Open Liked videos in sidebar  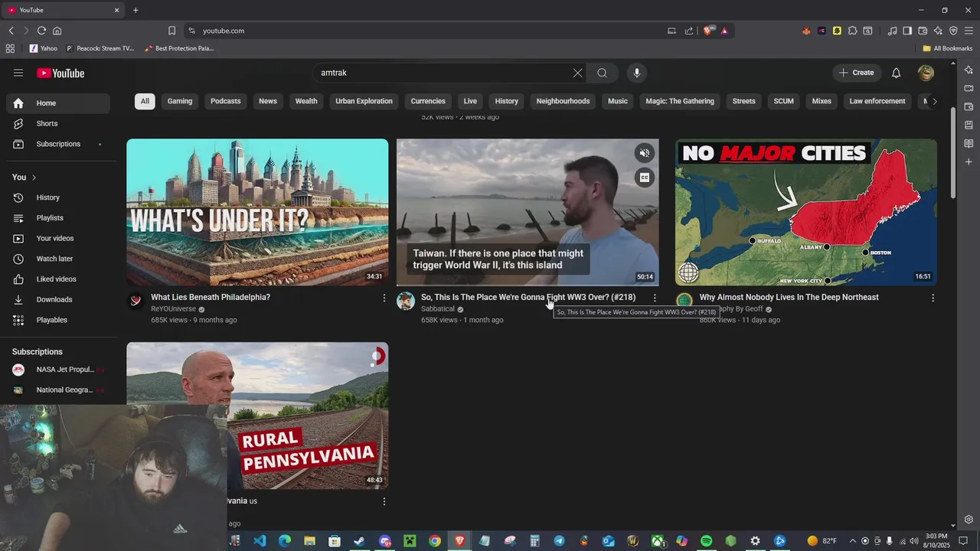(58, 279)
